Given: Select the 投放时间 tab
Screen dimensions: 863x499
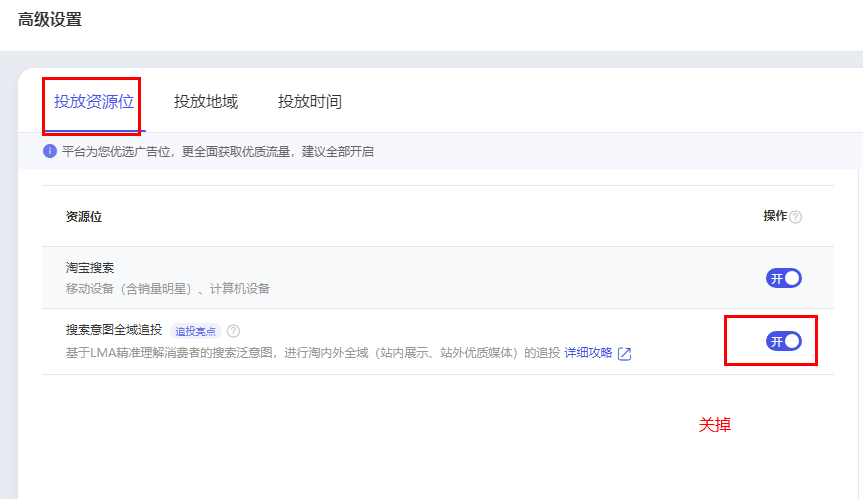Looking at the screenshot, I should pyautogui.click(x=310, y=102).
